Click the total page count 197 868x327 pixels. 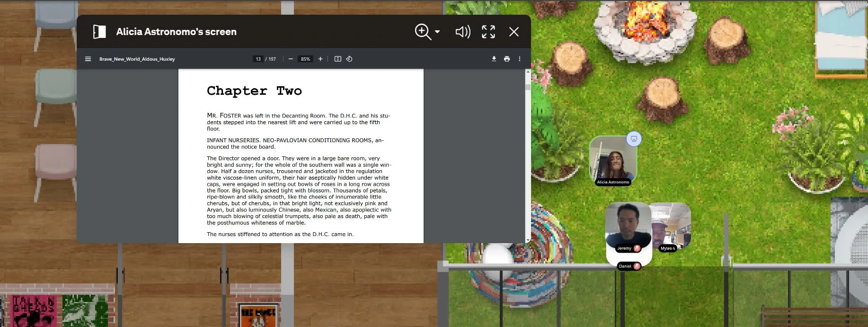pyautogui.click(x=272, y=59)
